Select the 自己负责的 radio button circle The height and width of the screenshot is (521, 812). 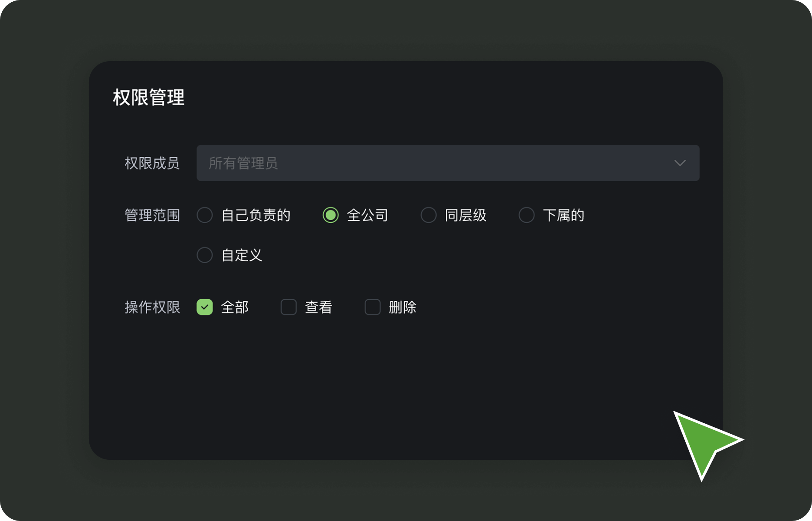point(205,215)
